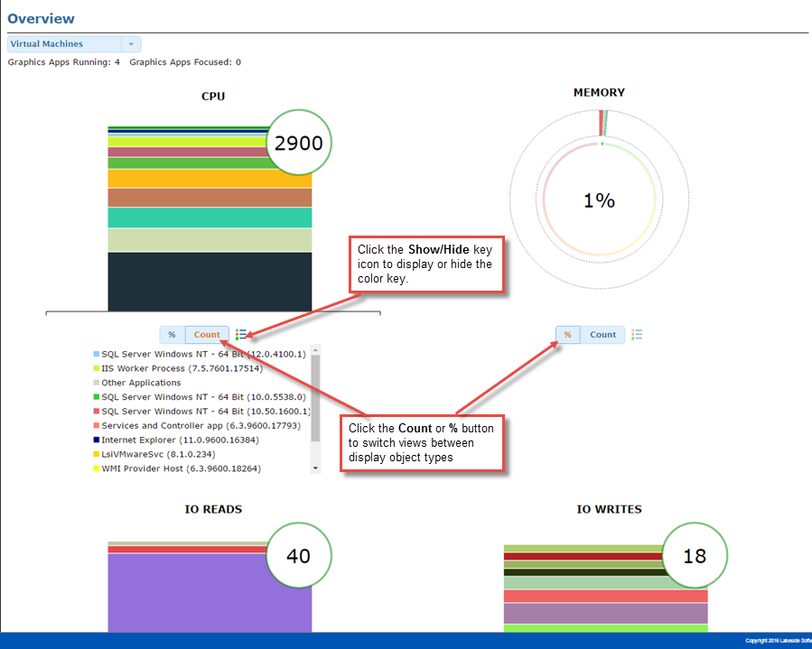Image resolution: width=812 pixels, height=649 pixels.
Task: Click navy swatch beside Internet Explorer
Action: 97,440
